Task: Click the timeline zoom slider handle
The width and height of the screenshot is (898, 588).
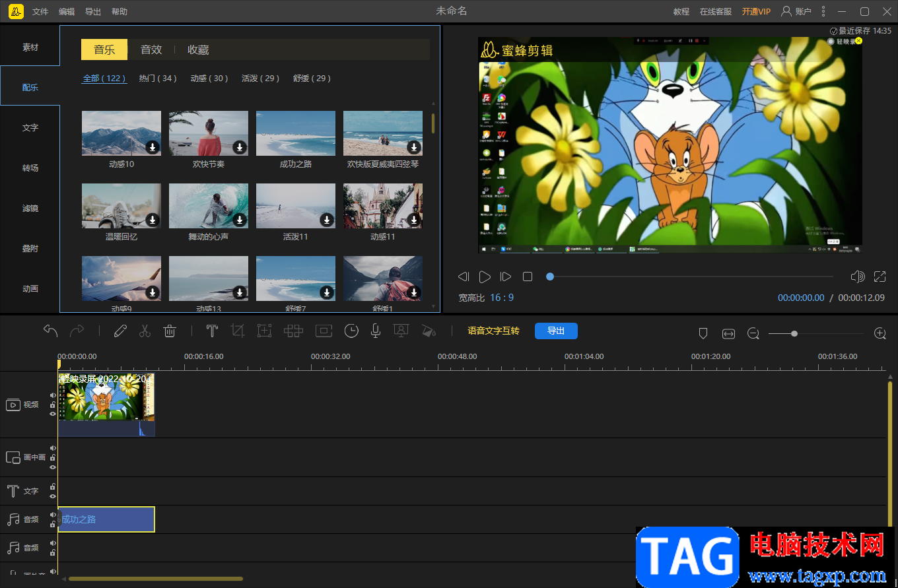Action: (x=794, y=334)
